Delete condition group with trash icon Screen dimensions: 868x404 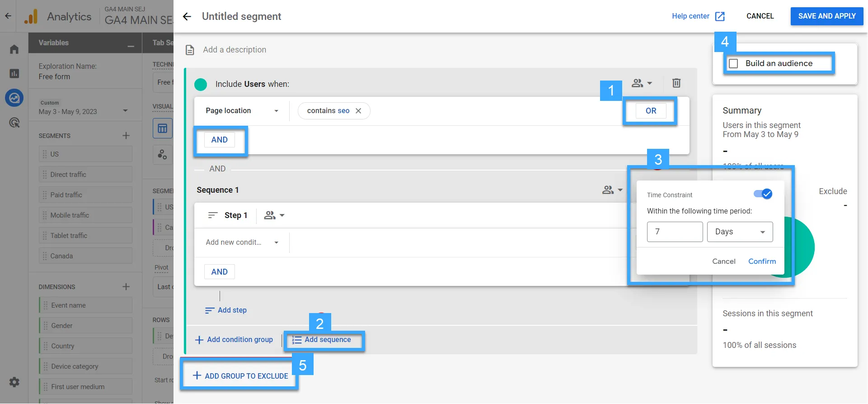coord(676,83)
